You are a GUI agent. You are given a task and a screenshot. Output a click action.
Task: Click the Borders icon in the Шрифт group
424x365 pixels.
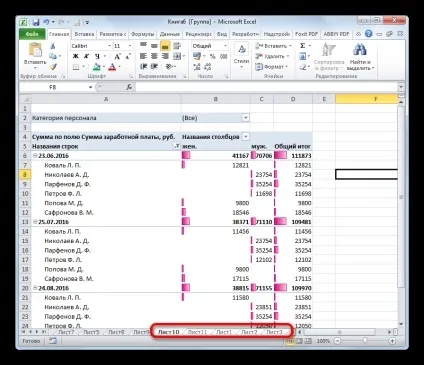click(76, 67)
